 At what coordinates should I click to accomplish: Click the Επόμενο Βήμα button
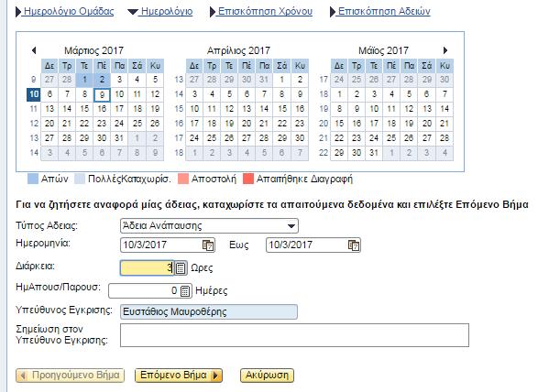click(x=179, y=376)
